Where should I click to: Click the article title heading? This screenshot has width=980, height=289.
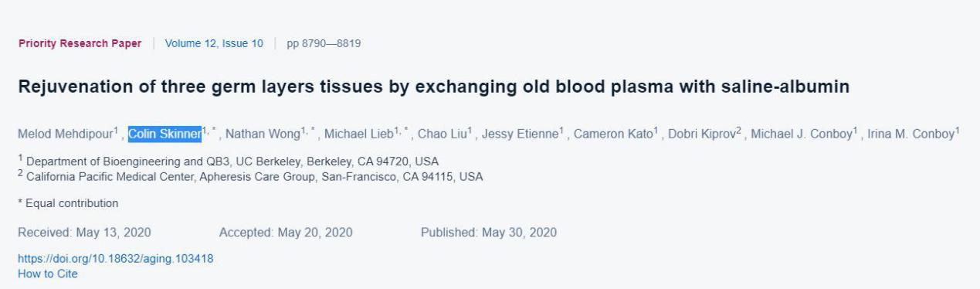click(x=434, y=87)
